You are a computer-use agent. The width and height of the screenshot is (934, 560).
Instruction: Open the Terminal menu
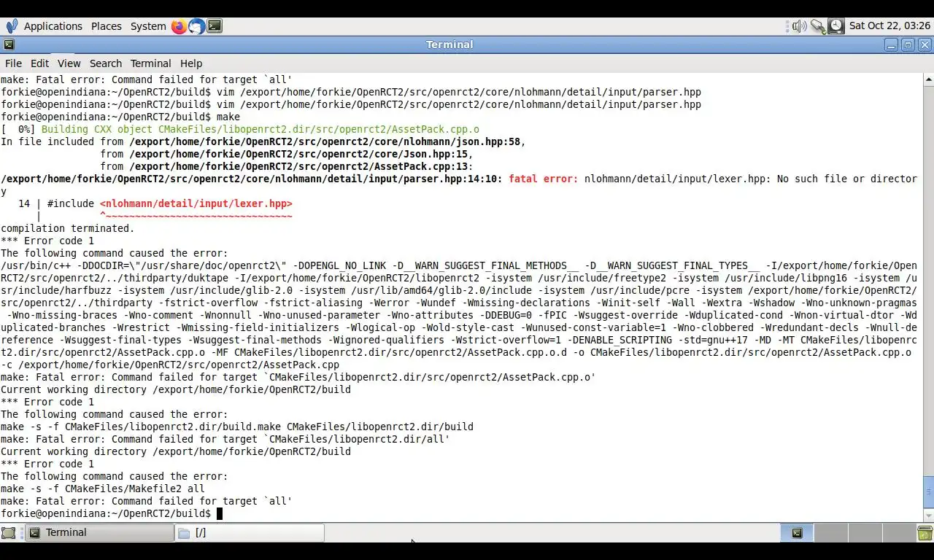coord(150,63)
